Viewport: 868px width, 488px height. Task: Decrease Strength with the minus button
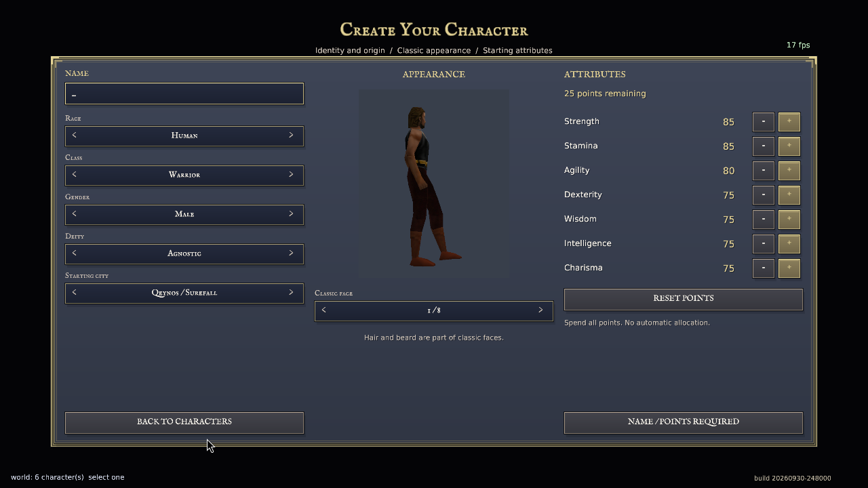click(x=764, y=122)
